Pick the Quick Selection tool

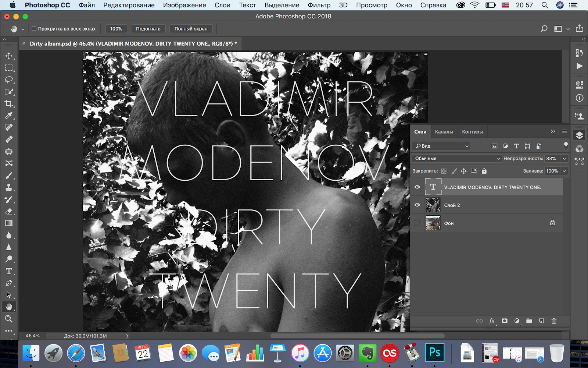pyautogui.click(x=9, y=92)
